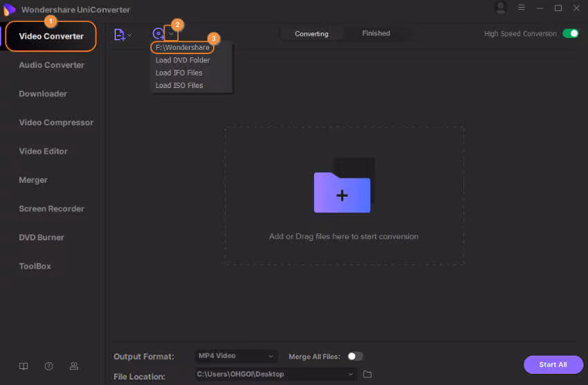Screen dimensions: 588x385
Task: Open output folder icon next to File Location
Action: 367,374
